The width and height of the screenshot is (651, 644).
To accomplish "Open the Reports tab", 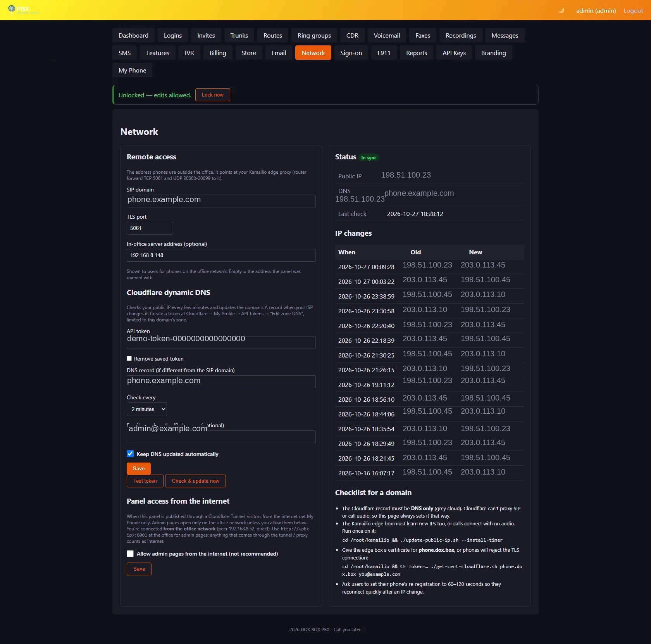I will 417,53.
